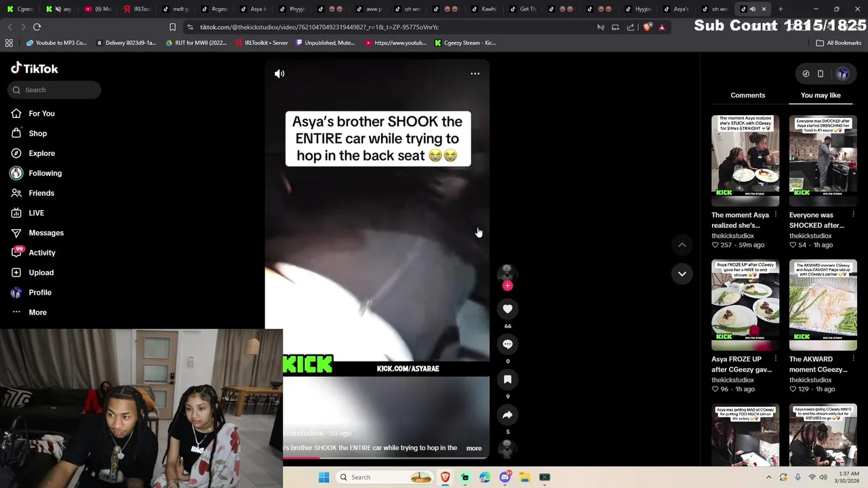Open 'The moment Asya realized' video thumbnail
This screenshot has width=868, height=488.
pos(745,161)
